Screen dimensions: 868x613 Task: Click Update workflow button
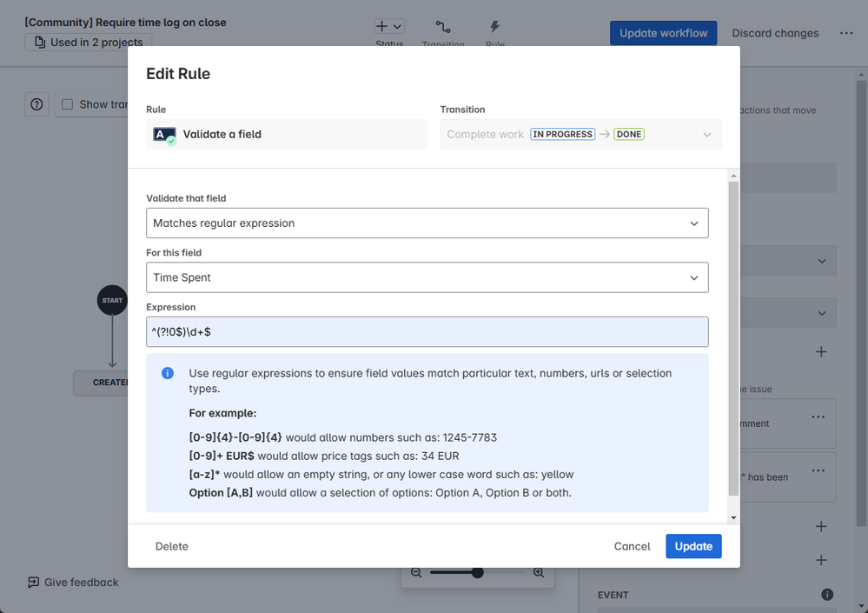[x=663, y=33]
